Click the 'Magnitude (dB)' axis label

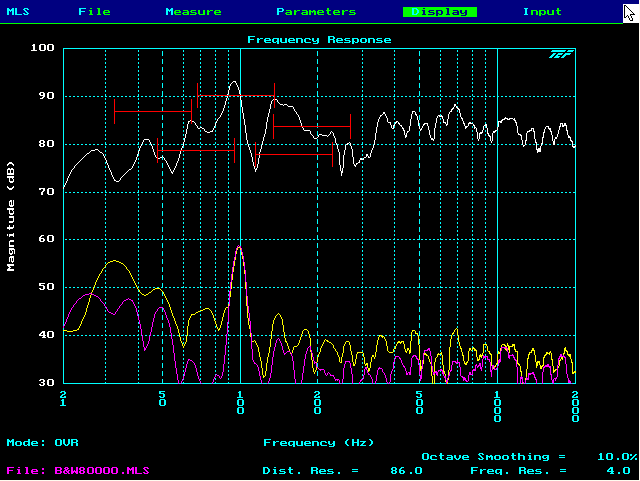[11, 216]
